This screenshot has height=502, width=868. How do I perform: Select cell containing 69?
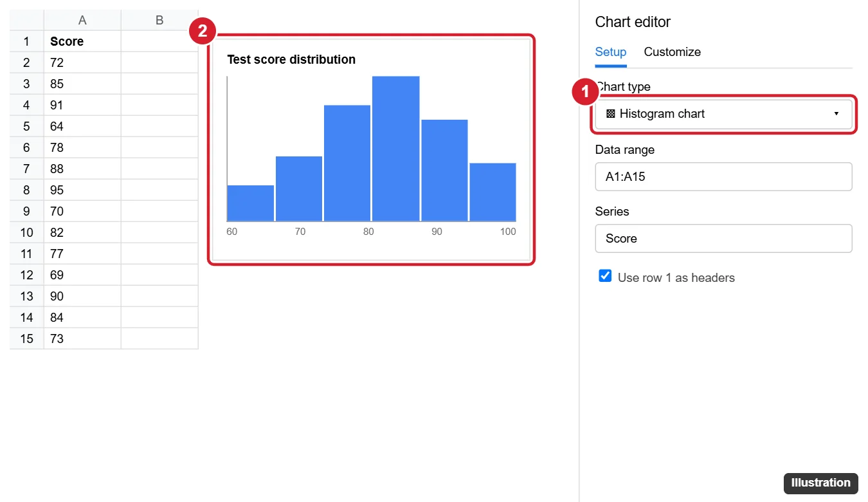[x=82, y=275]
